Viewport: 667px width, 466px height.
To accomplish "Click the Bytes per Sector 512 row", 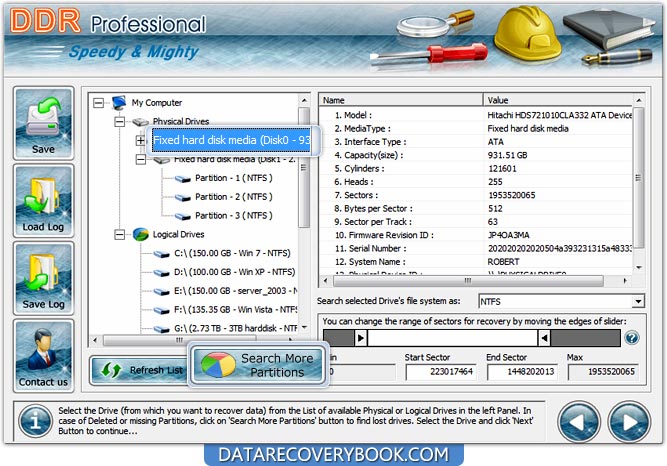I will click(x=476, y=209).
